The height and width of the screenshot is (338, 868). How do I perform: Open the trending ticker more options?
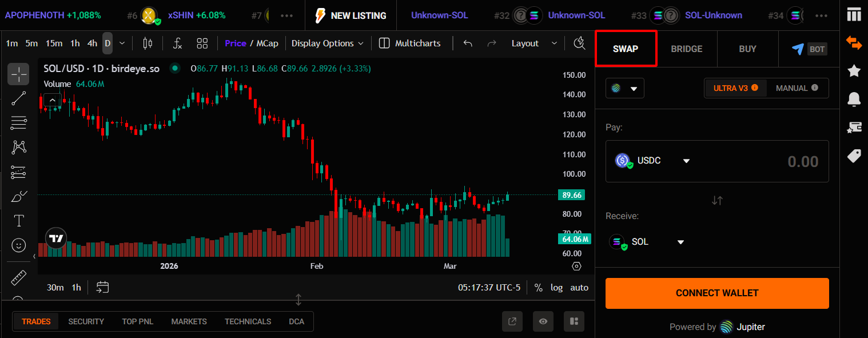287,15
